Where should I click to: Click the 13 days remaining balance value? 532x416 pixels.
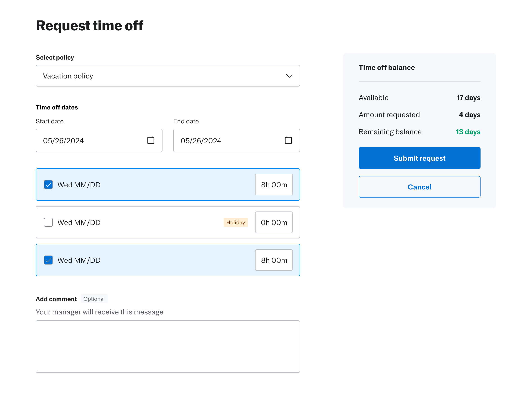[468, 132]
